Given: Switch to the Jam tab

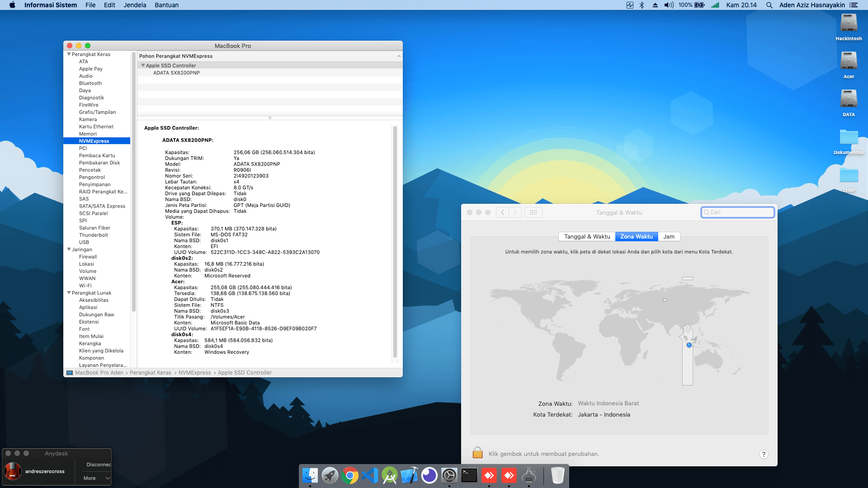Looking at the screenshot, I should tap(669, 236).
